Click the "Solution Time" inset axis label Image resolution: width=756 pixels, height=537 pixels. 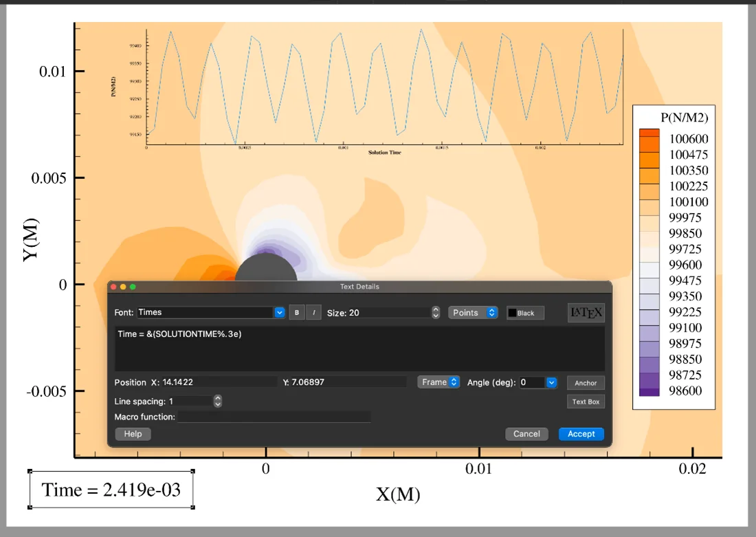385,153
